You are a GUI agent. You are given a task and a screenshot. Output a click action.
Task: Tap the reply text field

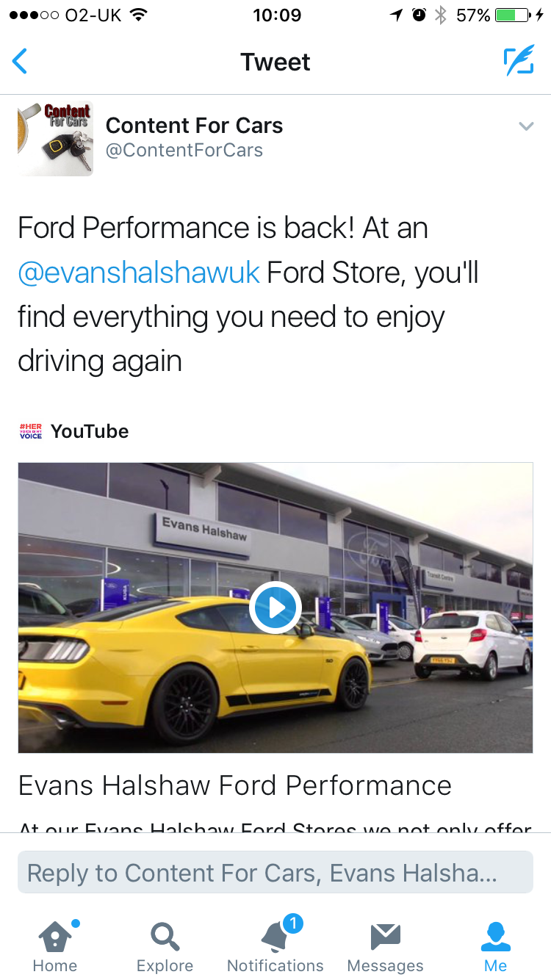[275, 873]
